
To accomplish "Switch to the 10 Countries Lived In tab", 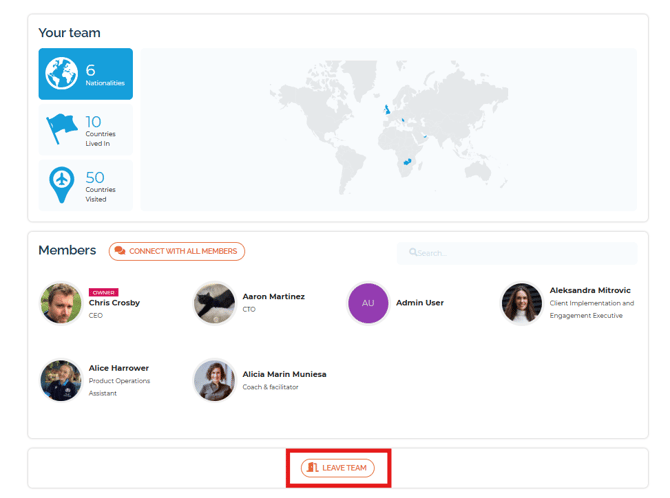I will (x=85, y=130).
